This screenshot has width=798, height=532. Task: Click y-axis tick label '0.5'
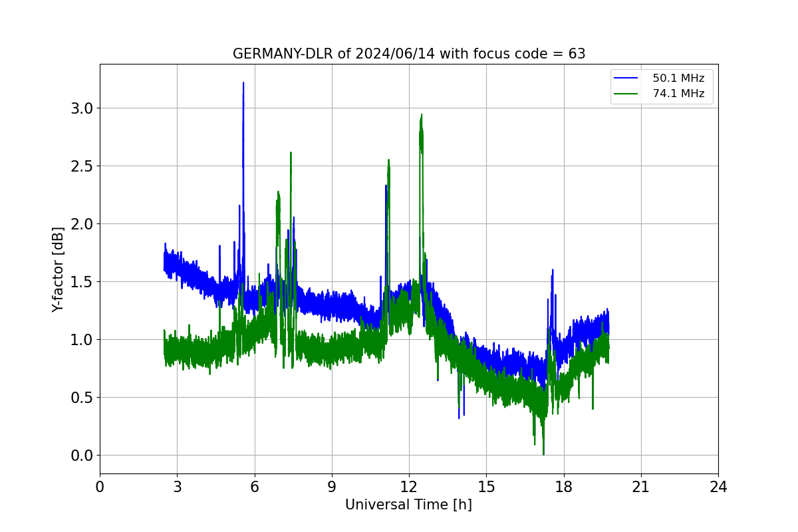coord(82,398)
